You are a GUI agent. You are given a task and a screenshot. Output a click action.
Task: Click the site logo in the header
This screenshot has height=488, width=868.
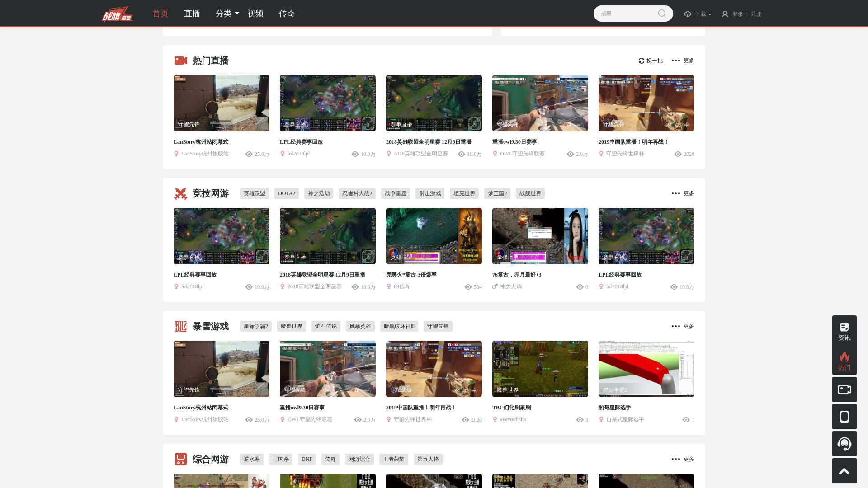tap(118, 14)
